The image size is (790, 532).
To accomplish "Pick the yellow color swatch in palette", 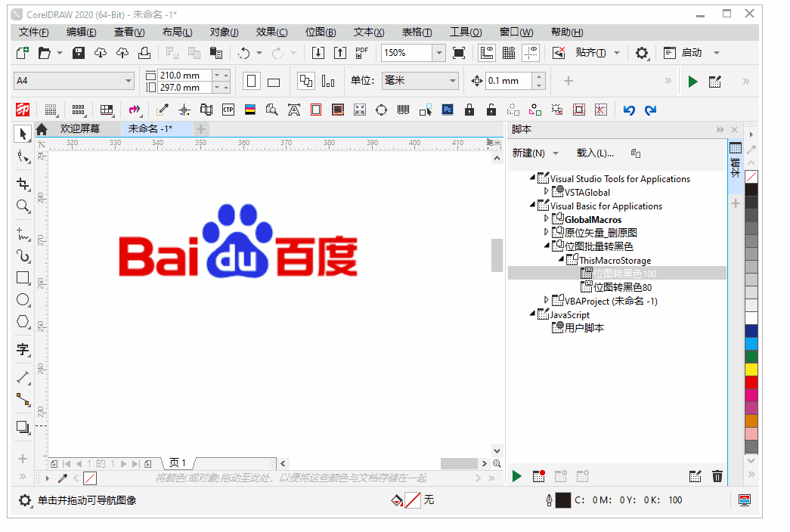I will coord(751,370).
